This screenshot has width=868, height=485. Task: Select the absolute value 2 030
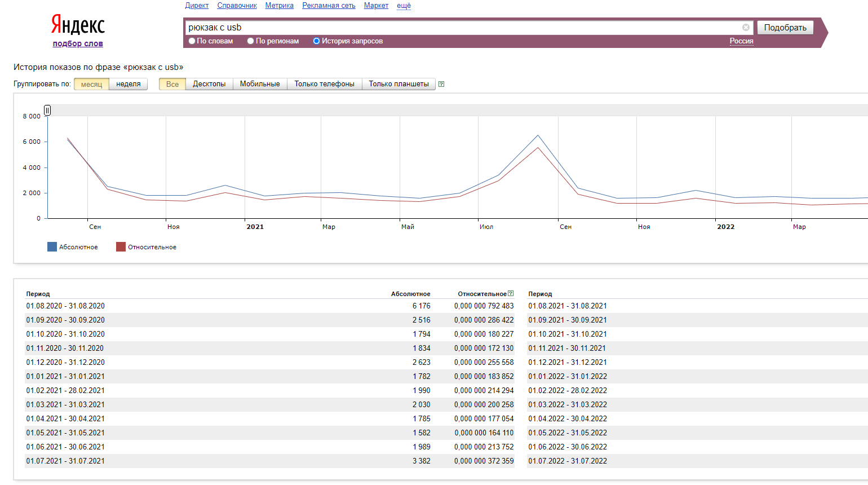pos(421,404)
